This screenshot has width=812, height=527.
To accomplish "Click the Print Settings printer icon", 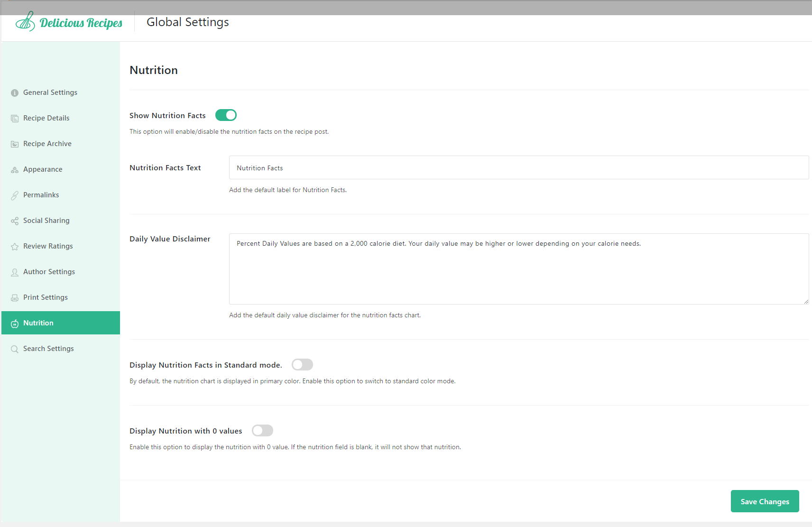I will click(x=15, y=297).
